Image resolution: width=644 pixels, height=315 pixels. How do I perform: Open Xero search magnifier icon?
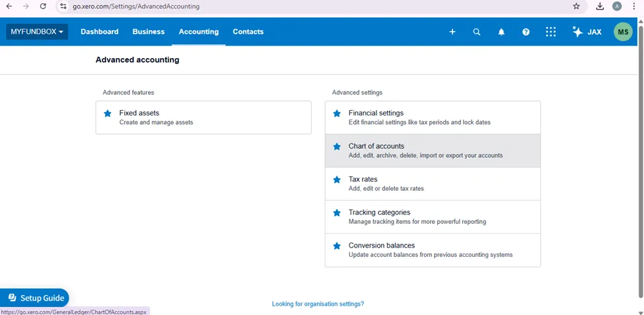coord(476,32)
